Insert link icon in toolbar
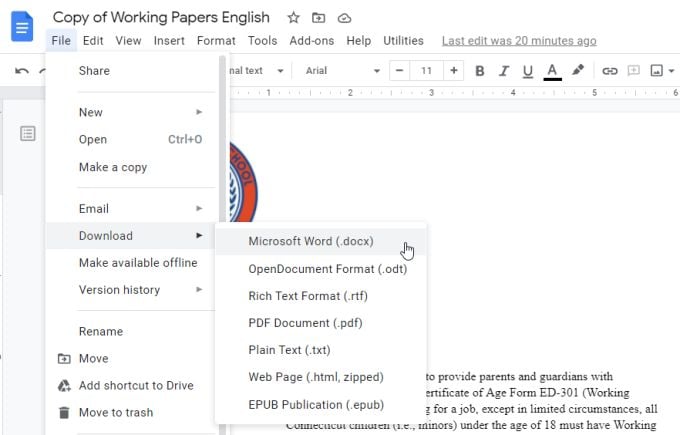This screenshot has width=680, height=435. 609,71
